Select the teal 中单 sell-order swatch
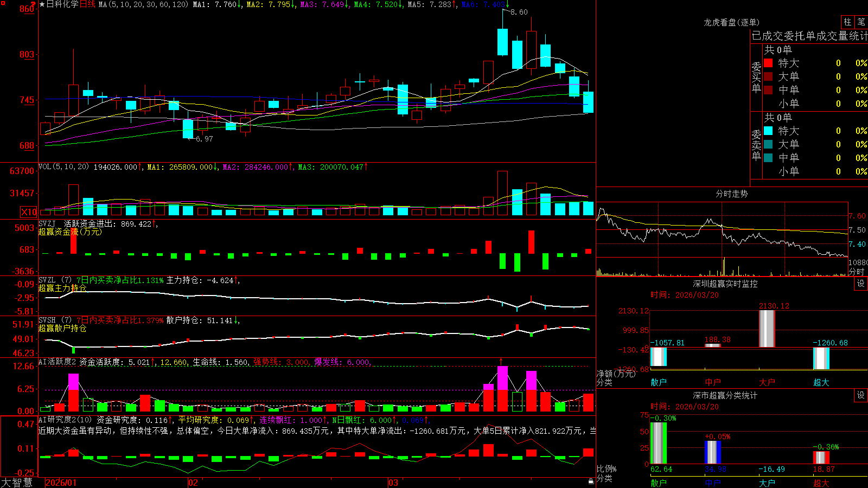The image size is (868, 488). point(768,158)
